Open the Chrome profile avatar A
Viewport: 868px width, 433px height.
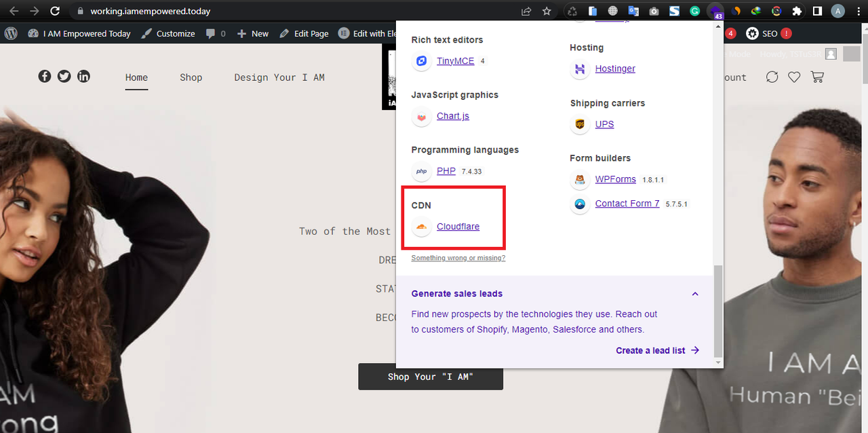click(x=838, y=11)
